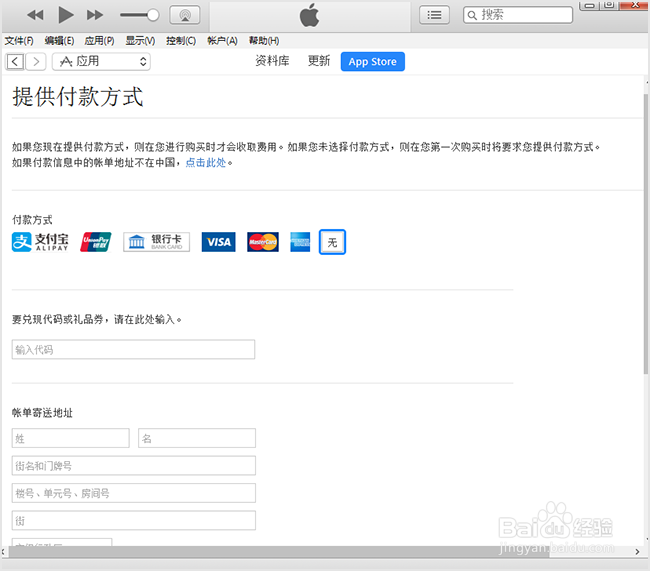The height and width of the screenshot is (571, 650).
Task: Open the 控制(C) menu
Action: tap(181, 41)
